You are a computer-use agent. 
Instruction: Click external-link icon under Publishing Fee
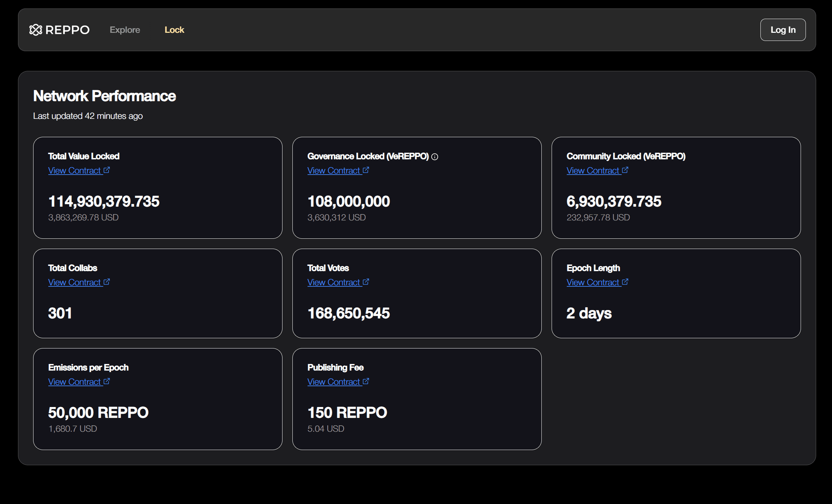[x=366, y=381]
